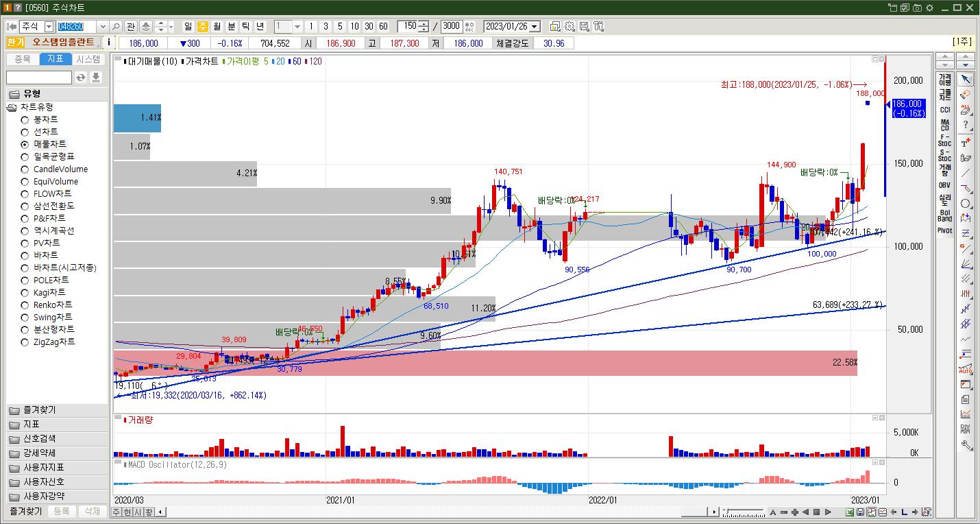Select the circle drawing tool
This screenshot has height=524, width=980.
coord(966,204)
